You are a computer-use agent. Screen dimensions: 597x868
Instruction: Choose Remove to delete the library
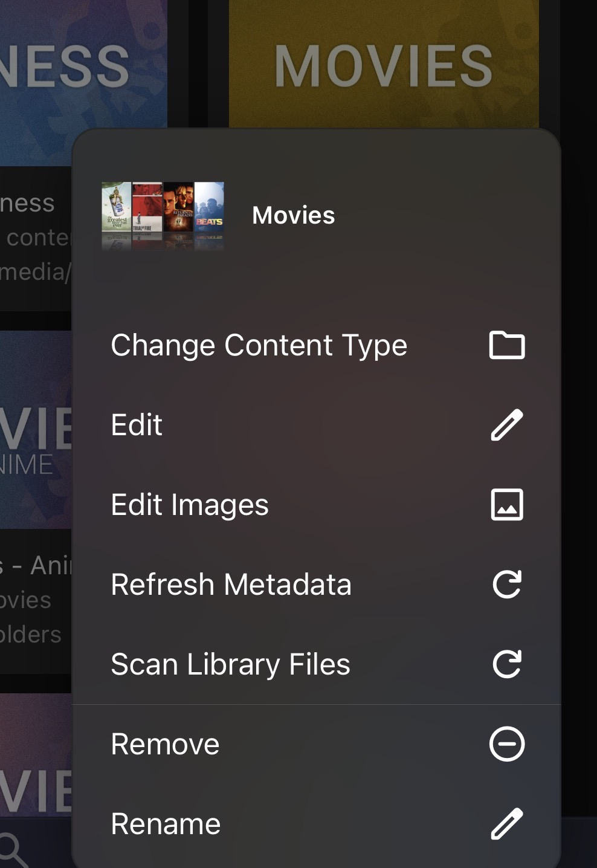coord(165,744)
